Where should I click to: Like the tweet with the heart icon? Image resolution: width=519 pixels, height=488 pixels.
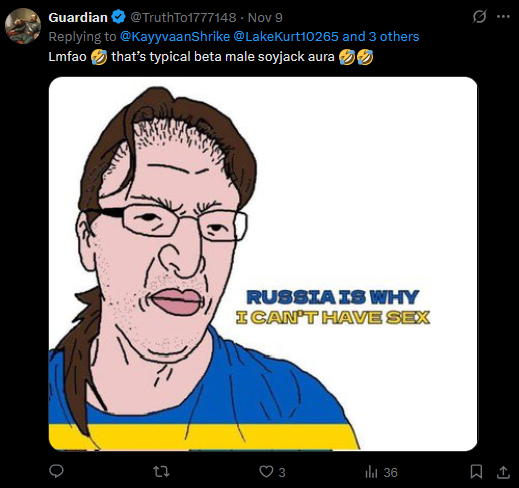click(266, 472)
